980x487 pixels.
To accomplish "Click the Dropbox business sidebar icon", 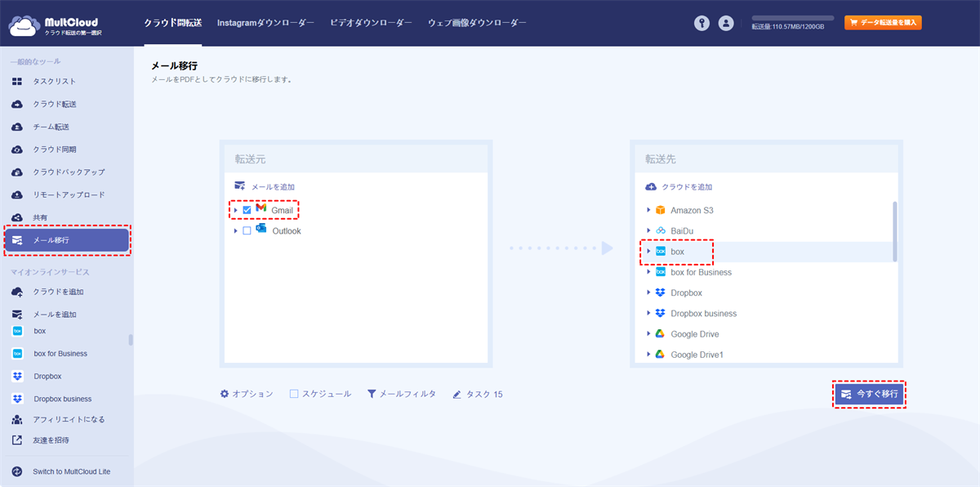I will [17, 399].
